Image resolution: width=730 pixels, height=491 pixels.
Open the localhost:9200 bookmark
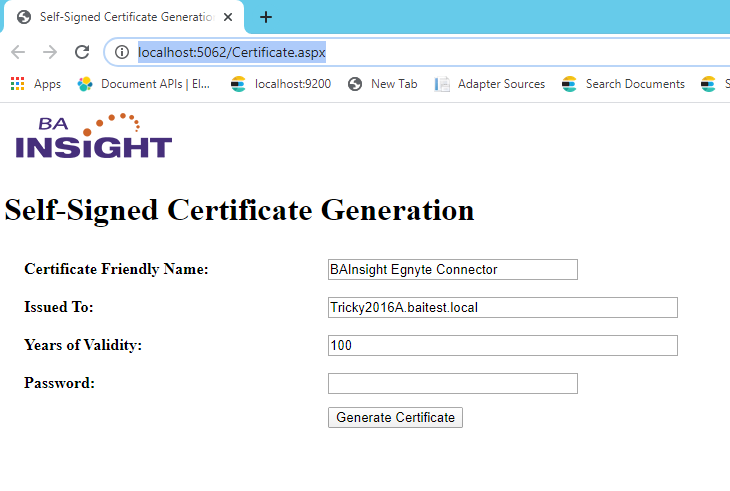point(281,84)
